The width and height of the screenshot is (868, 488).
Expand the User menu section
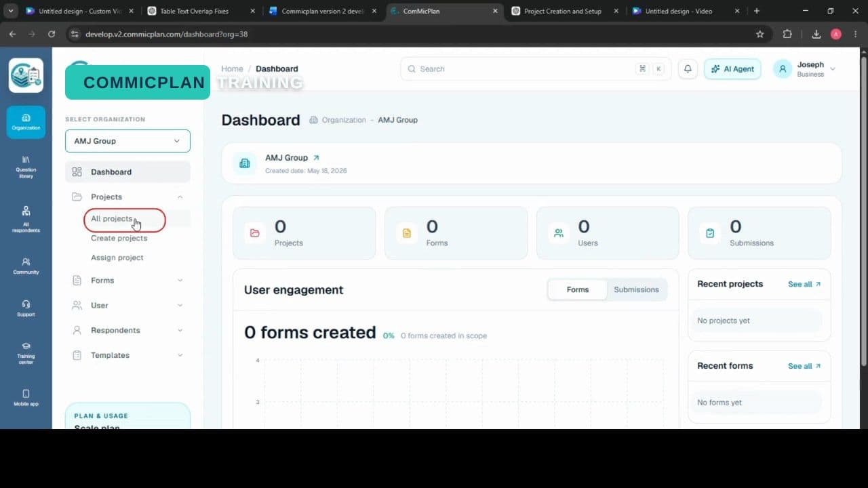180,306
